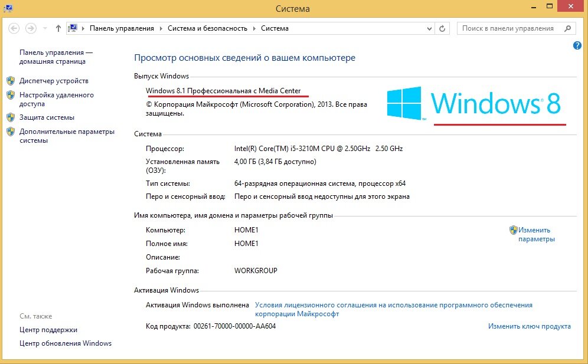Click the computer icon in address bar
This screenshot has height=364, width=588.
click(x=73, y=28)
